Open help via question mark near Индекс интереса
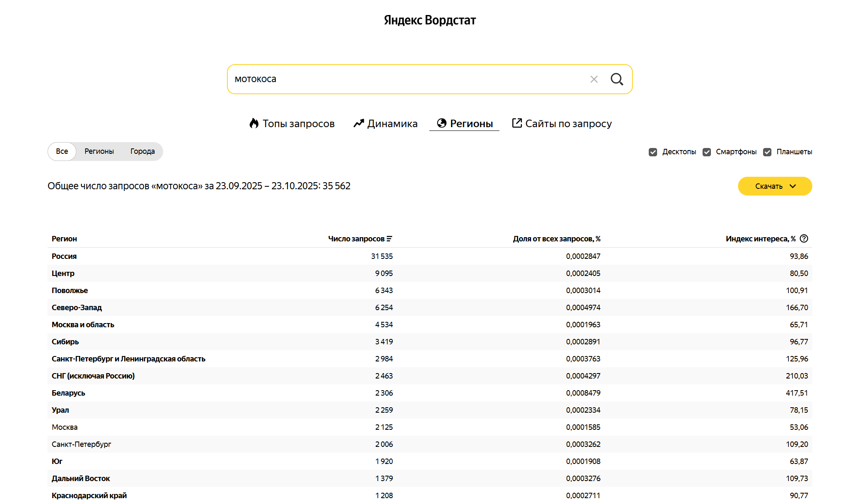Screen dimensions: 844x504 [804, 238]
